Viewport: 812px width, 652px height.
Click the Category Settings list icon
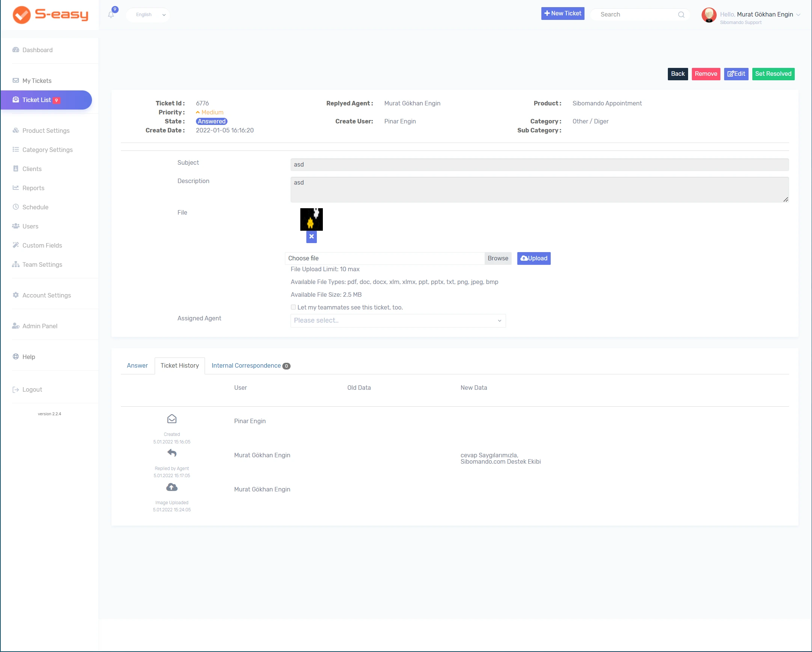point(16,149)
